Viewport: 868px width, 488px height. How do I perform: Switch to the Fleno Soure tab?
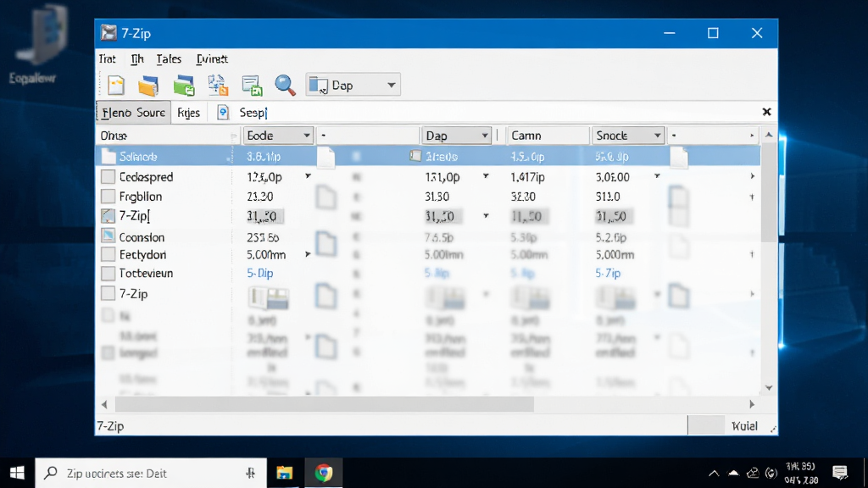[x=133, y=113]
